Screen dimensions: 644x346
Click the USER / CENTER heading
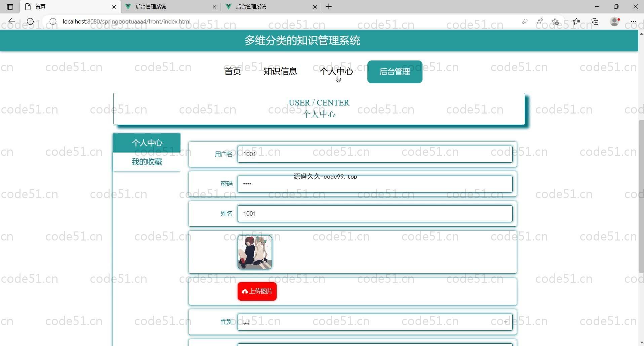coord(319,103)
